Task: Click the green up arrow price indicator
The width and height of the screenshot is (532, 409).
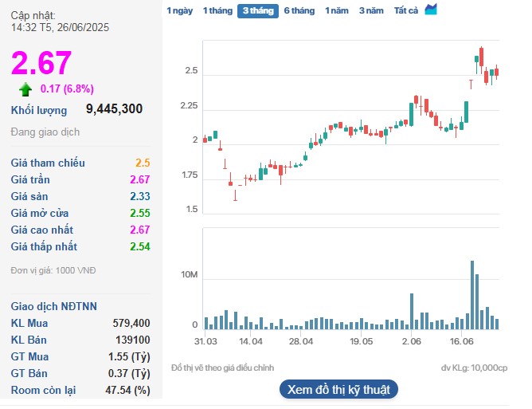Action: (x=25, y=88)
